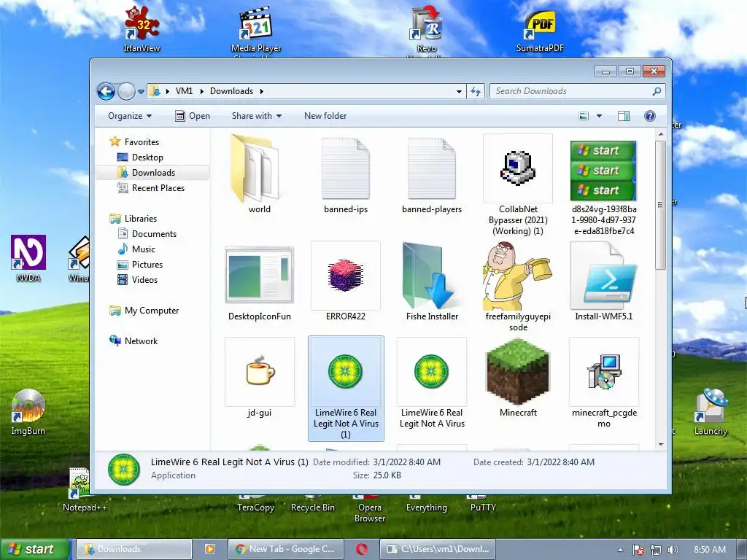Toggle the preview pane button
Image resolution: width=747 pixels, height=560 pixels.
pos(623,116)
